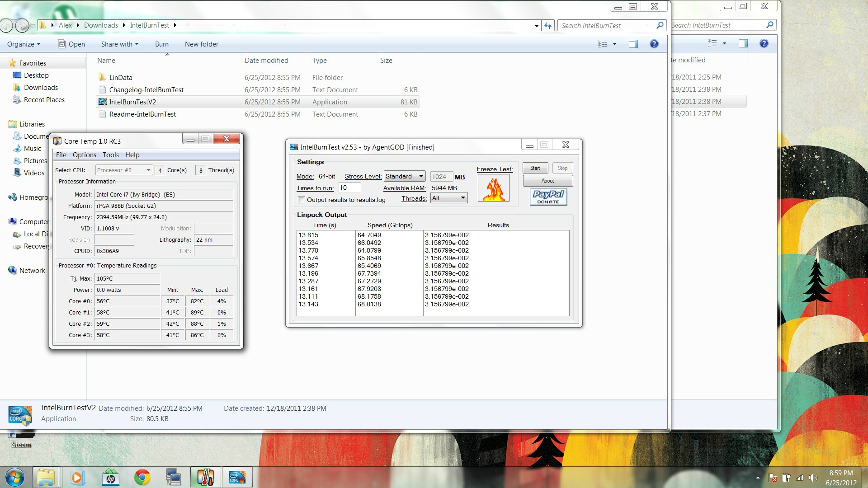Click the Freeze Test flame icon
Screen dimensions: 868x488
[493, 188]
